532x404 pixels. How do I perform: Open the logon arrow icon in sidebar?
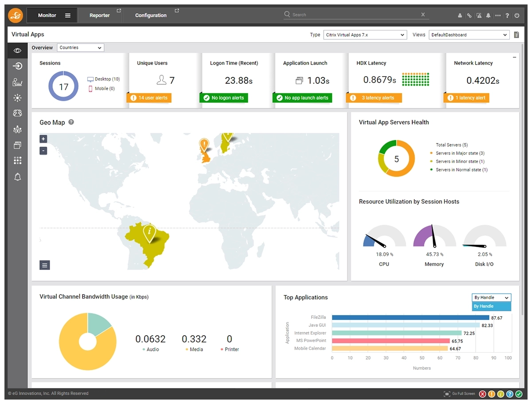[17, 66]
